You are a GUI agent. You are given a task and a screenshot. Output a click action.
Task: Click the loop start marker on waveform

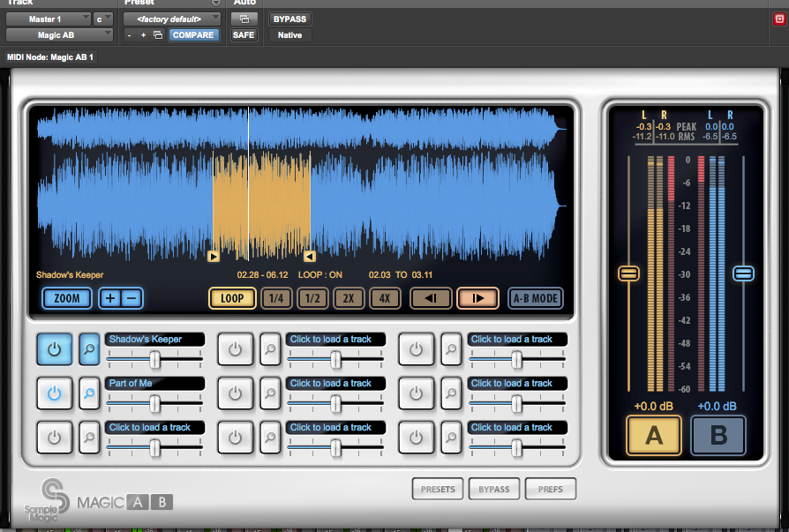[x=214, y=257]
